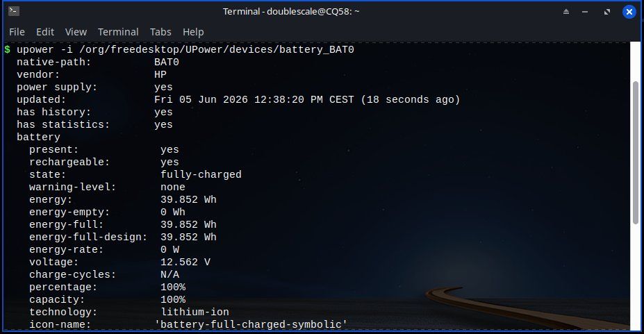Click the 'has history:' label
Image resolution: width=644 pixels, height=334 pixels.
point(54,112)
